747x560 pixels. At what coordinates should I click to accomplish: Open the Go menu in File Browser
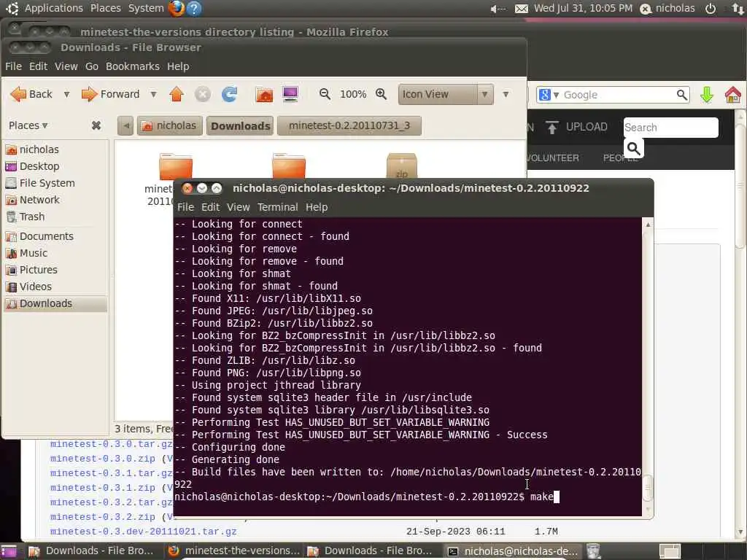[x=91, y=66]
